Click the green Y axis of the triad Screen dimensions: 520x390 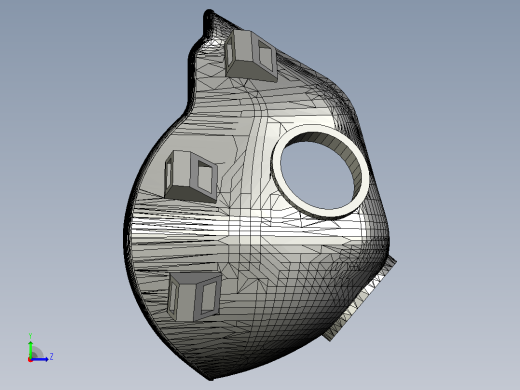(31, 349)
